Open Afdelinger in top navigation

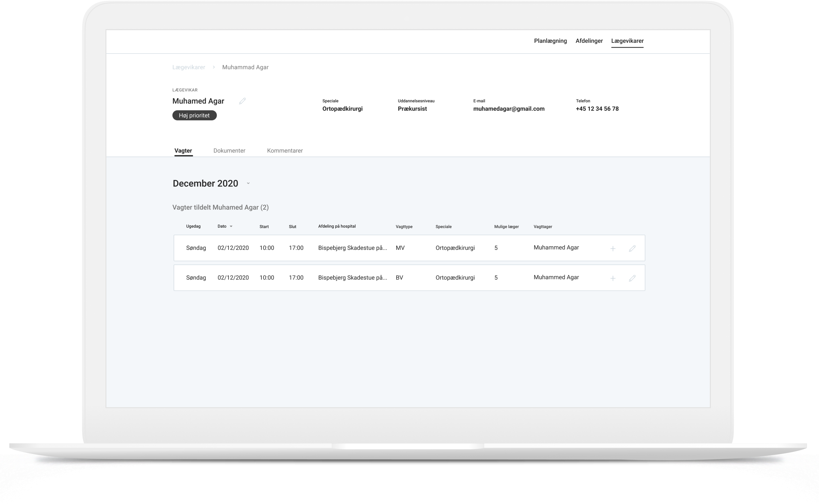click(x=589, y=41)
